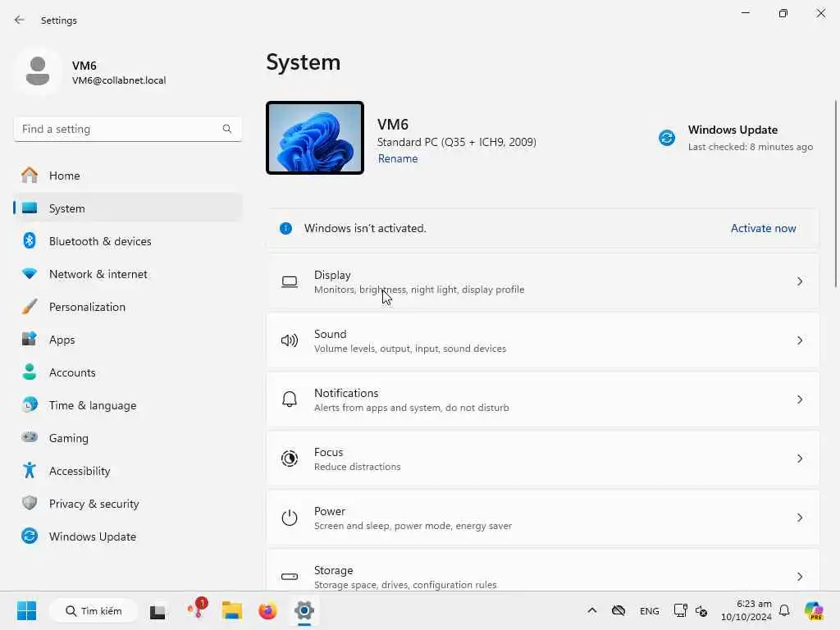
Task: Click the Find a setting search box
Action: tap(128, 129)
